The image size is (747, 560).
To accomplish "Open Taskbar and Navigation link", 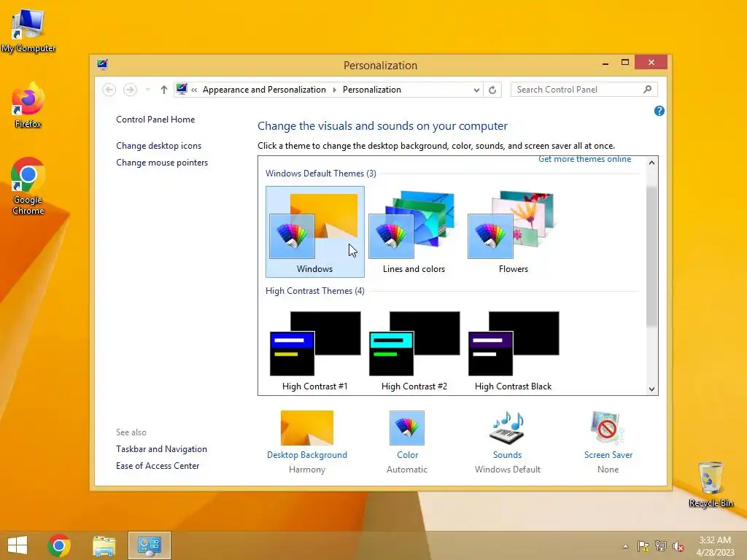I will pyautogui.click(x=161, y=449).
